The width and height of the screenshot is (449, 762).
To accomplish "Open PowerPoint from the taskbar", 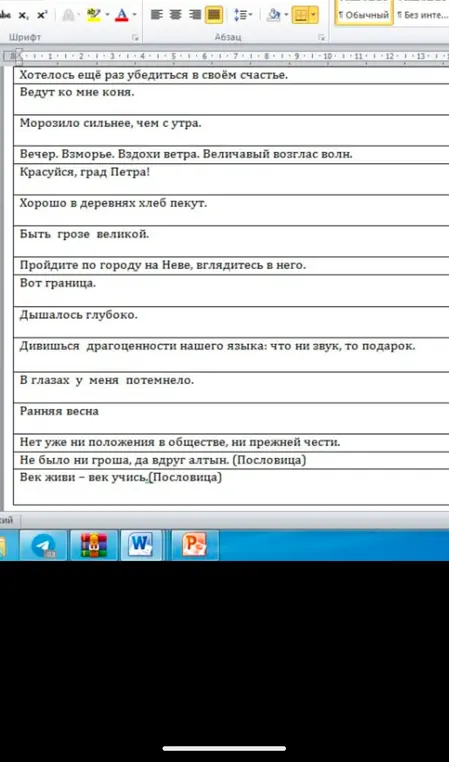I will (194, 545).
